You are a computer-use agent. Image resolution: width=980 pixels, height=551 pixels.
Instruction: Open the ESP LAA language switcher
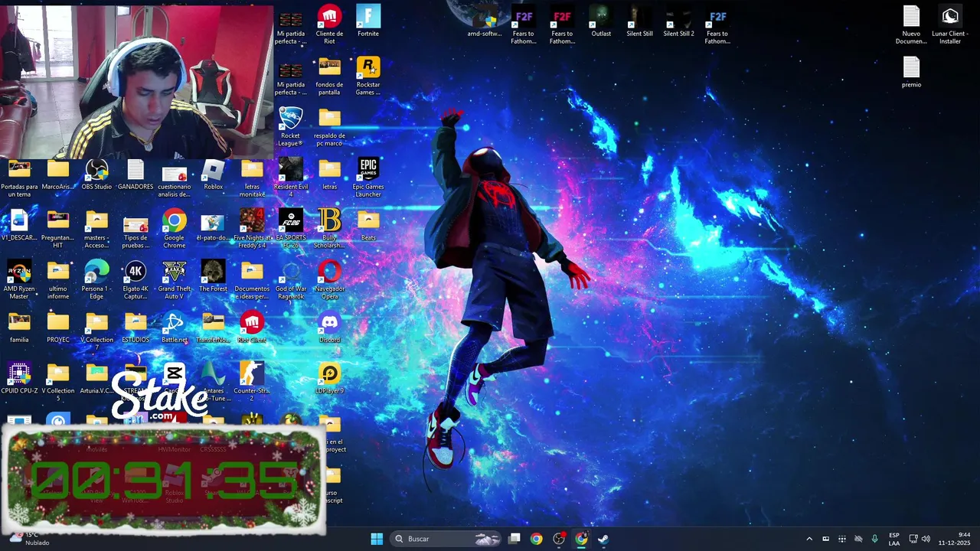[894, 539]
